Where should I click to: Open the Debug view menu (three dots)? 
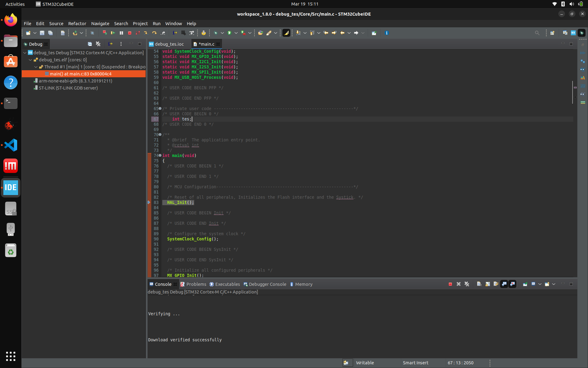click(121, 44)
